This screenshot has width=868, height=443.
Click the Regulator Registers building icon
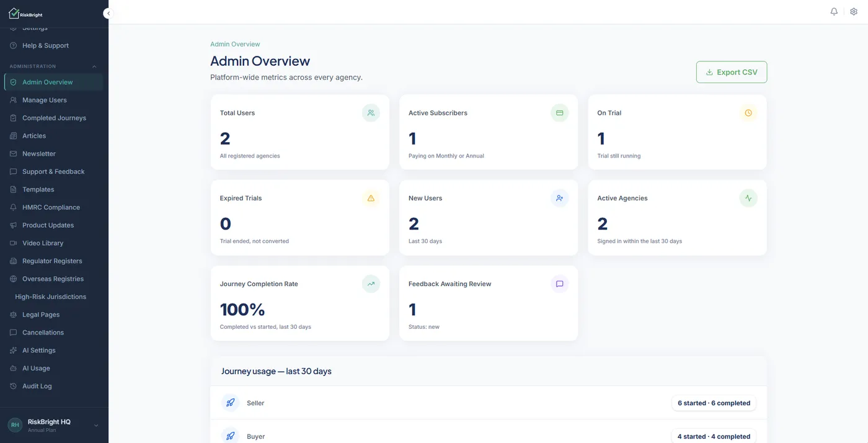point(14,261)
